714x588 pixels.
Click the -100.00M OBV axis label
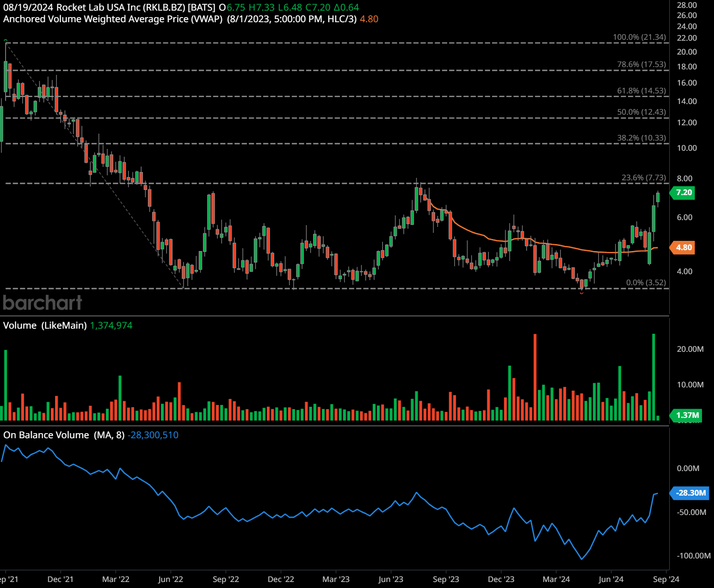click(x=693, y=556)
